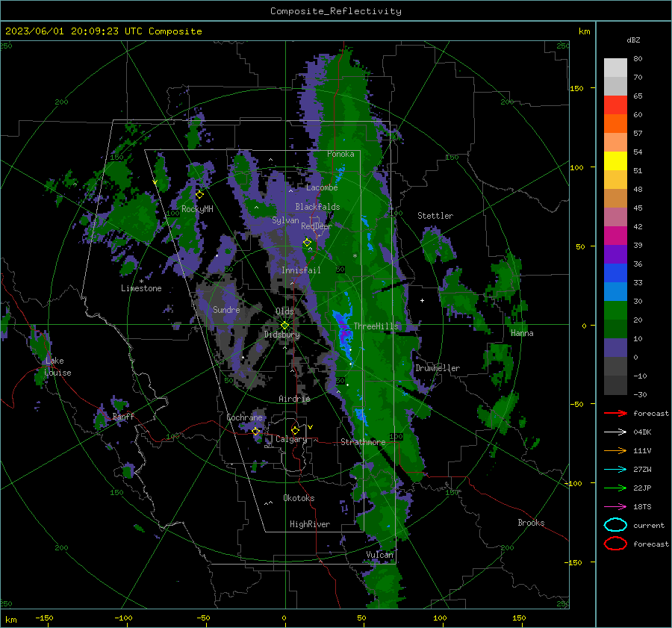
Task: Click the yellow swatch between 54 and 51 dBZ
Action: pos(615,161)
